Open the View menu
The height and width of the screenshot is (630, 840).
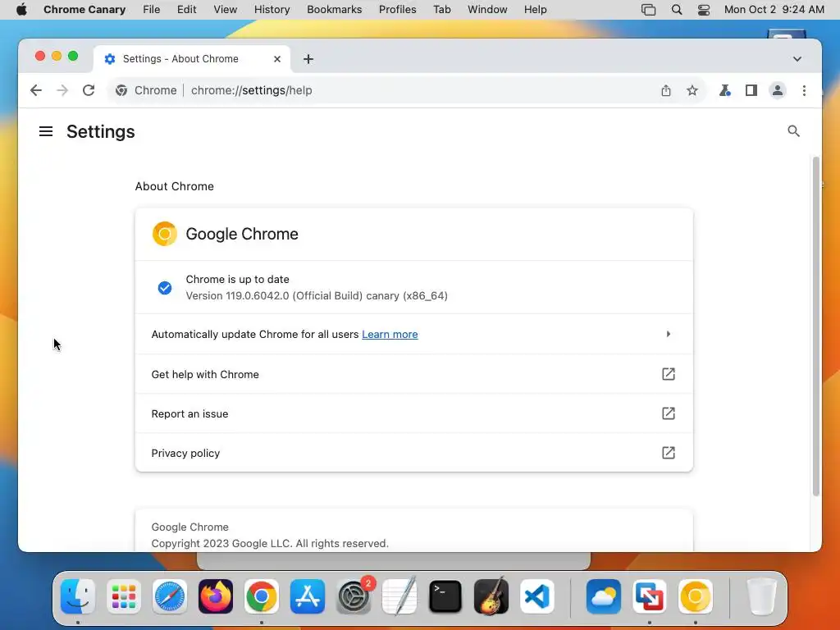(225, 10)
